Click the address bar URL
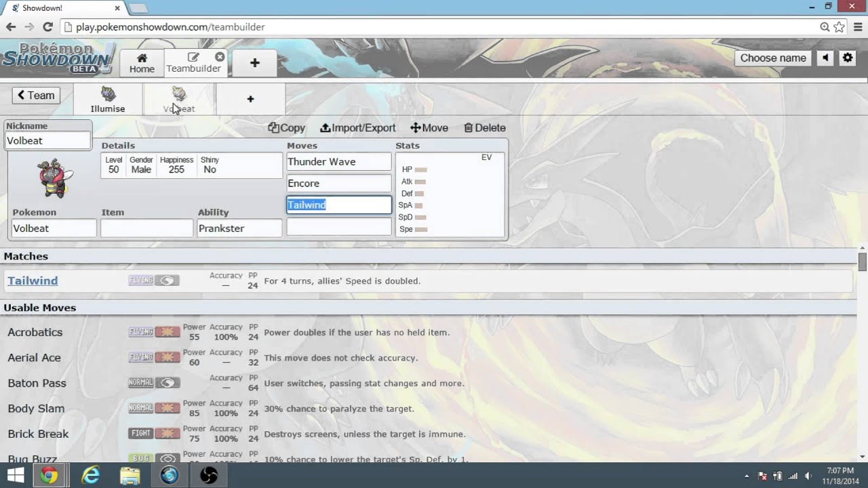Screen dimensions: 868x488 coord(170,27)
